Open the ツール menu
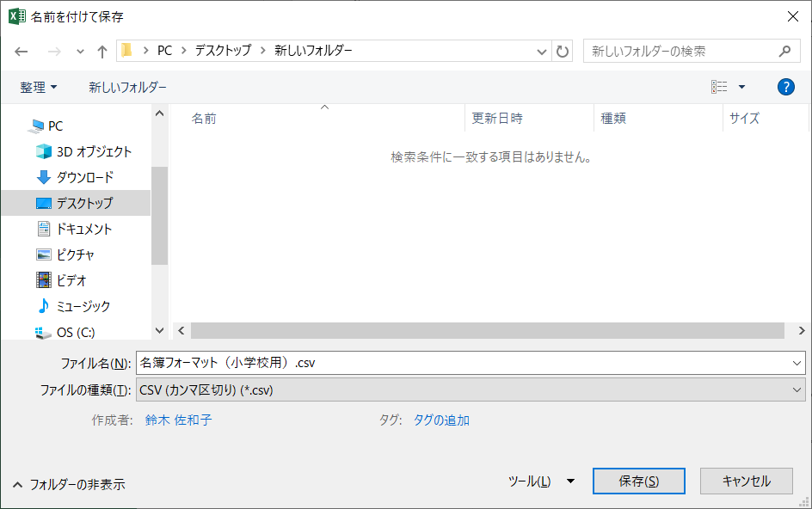This screenshot has width=812, height=509. tap(542, 481)
